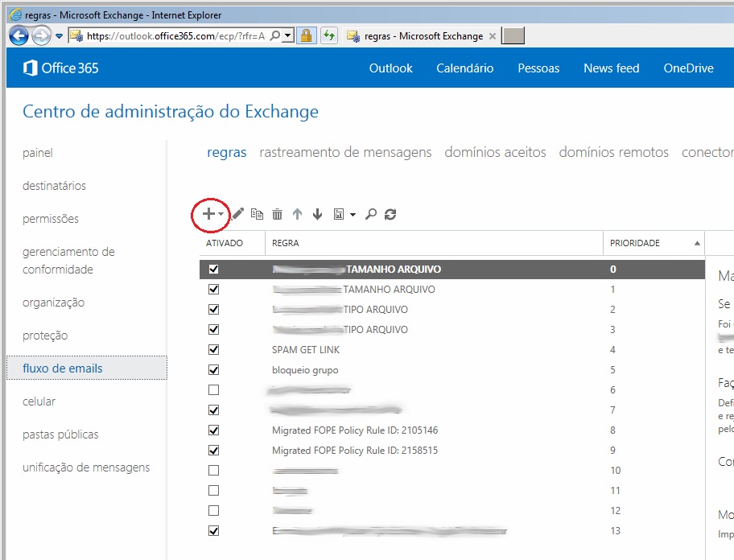Click the Office 365 logo
734x560 pixels.
pyautogui.click(x=61, y=68)
